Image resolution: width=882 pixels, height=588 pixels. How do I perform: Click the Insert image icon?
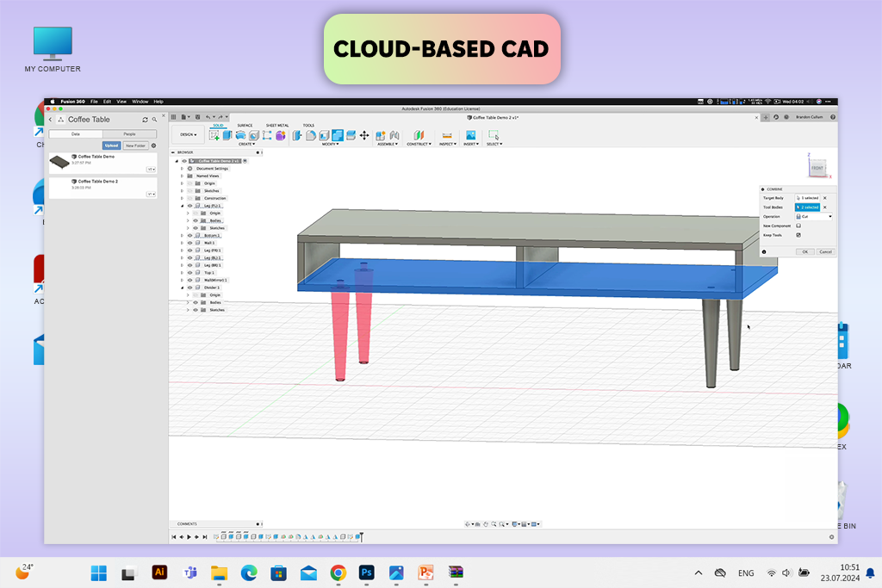471,135
